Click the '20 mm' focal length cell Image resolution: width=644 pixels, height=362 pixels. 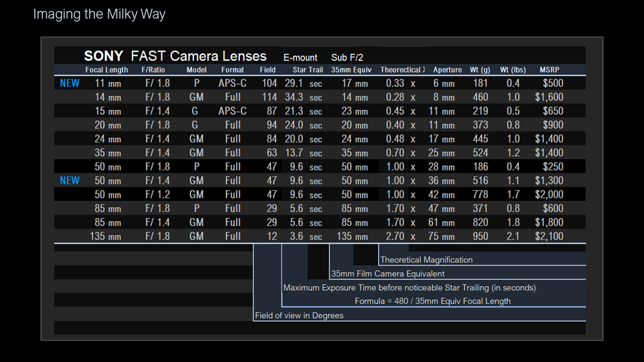coord(107,125)
